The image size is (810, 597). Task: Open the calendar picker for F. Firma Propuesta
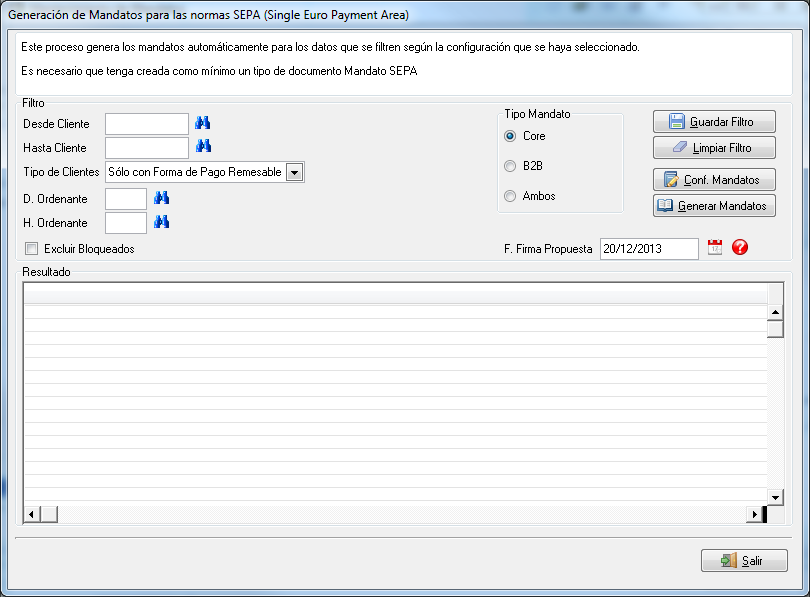tap(715, 247)
